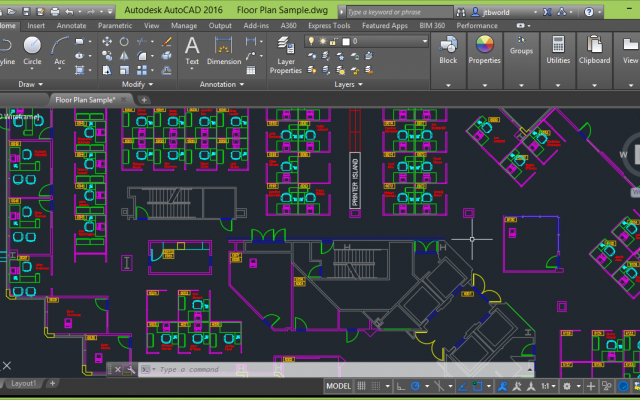Click the Save icon in quick access toolbar
The image size is (640, 400).
click(26, 11)
